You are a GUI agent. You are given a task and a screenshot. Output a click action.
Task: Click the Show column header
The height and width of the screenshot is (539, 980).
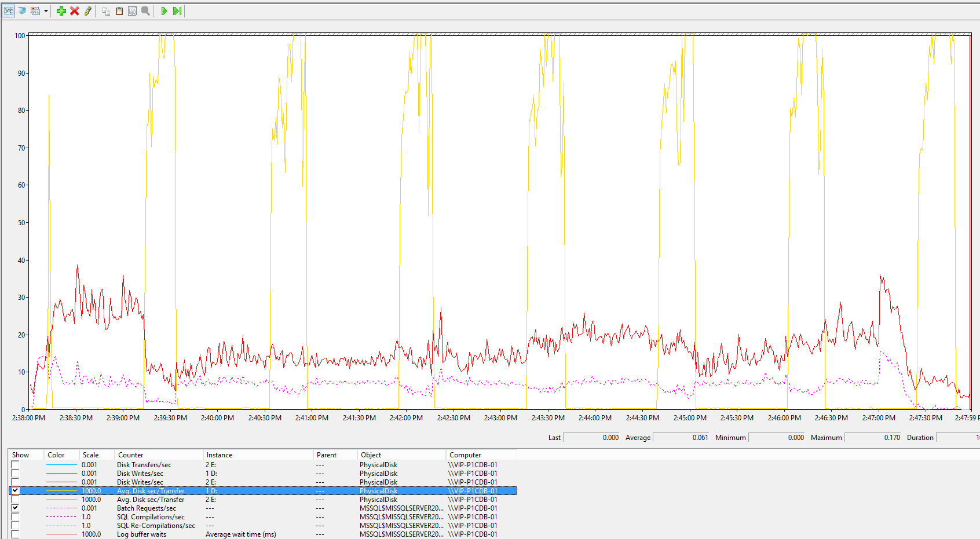[x=26, y=455]
